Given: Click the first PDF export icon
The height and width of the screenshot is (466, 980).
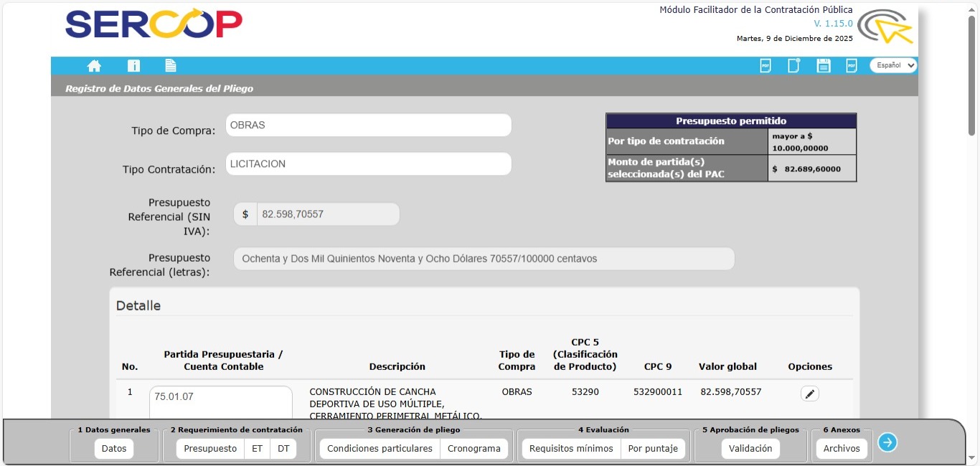Looking at the screenshot, I should pos(765,66).
